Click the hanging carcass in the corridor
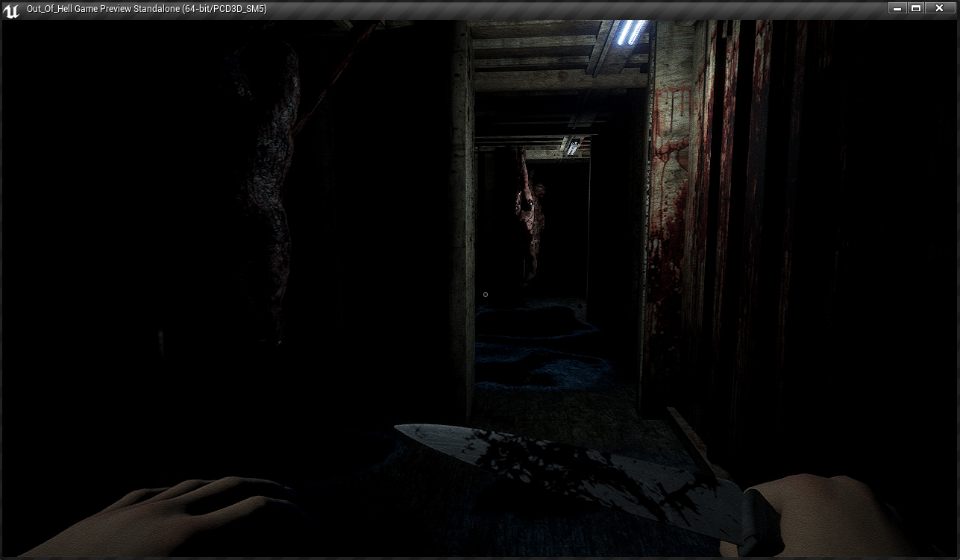This screenshot has width=960, height=560. point(530,216)
